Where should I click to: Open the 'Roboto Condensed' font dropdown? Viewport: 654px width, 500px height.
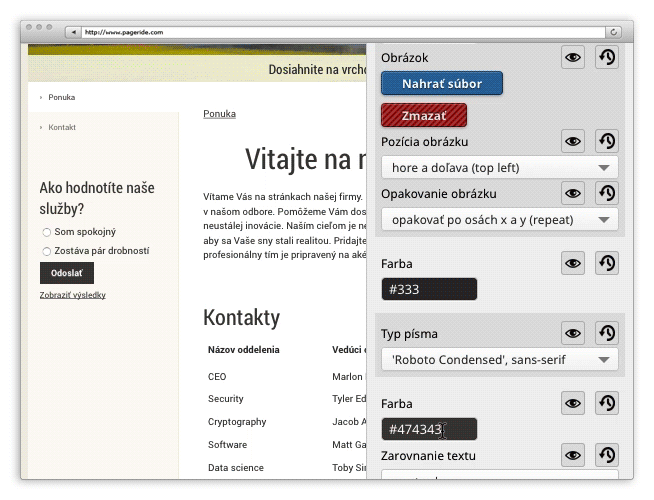[499, 360]
